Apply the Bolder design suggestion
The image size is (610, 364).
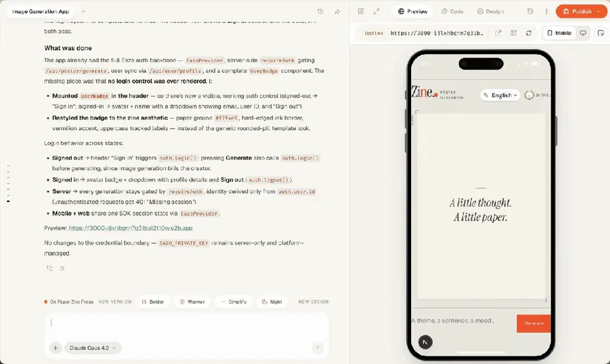pos(153,302)
